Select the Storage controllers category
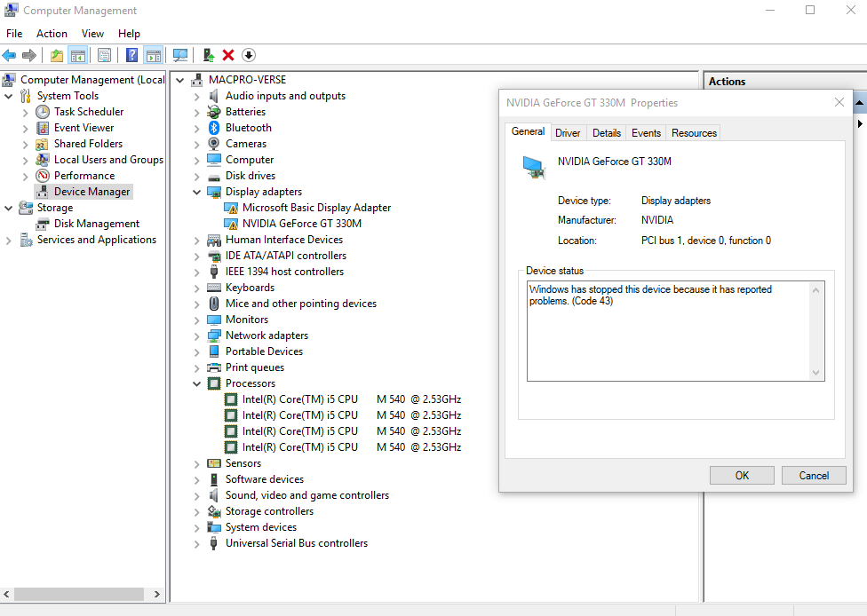 [269, 511]
